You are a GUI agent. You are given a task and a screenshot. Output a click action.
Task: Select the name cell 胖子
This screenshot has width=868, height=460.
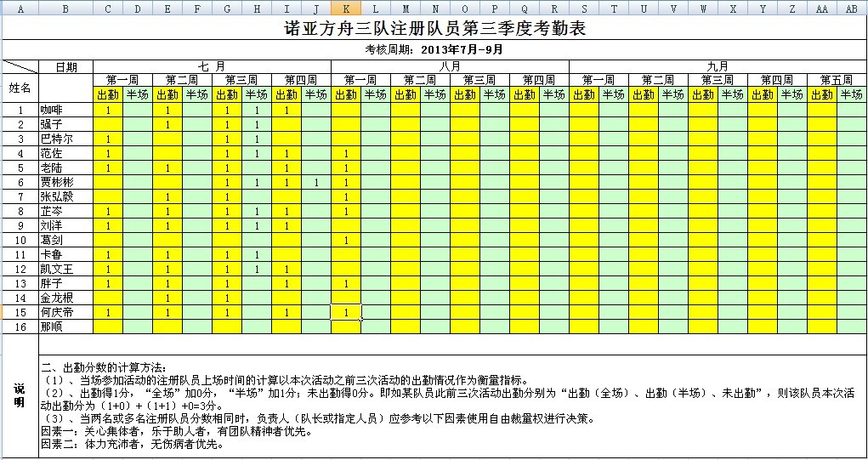pyautogui.click(x=65, y=283)
